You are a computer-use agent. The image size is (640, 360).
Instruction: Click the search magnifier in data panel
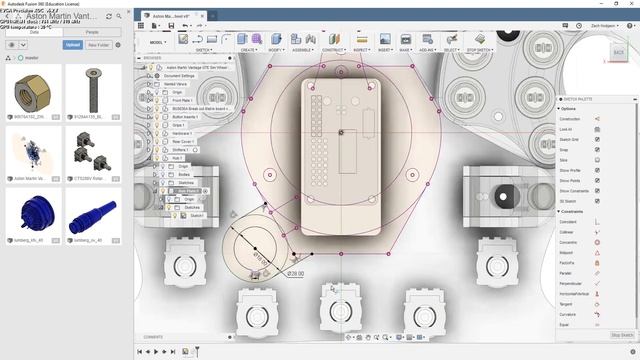click(x=119, y=16)
